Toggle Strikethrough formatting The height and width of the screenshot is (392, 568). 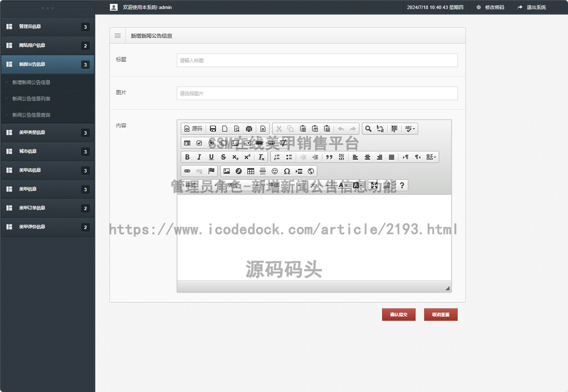click(x=223, y=157)
